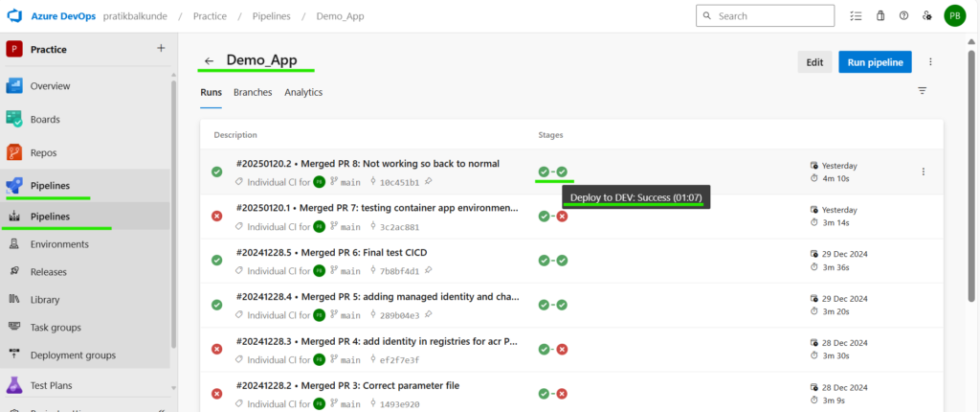The height and width of the screenshot is (412, 980).
Task: Switch to the Analytics tab
Action: coord(303,92)
